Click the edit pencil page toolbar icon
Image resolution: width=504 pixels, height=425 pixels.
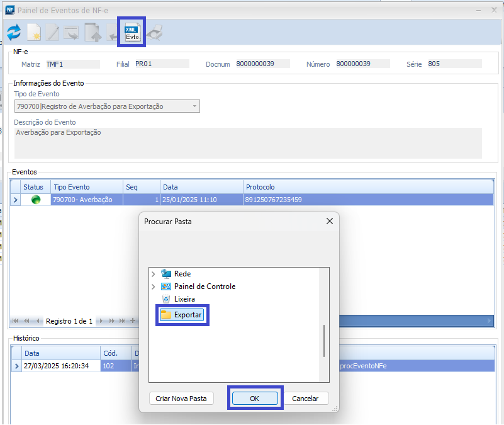click(x=52, y=33)
